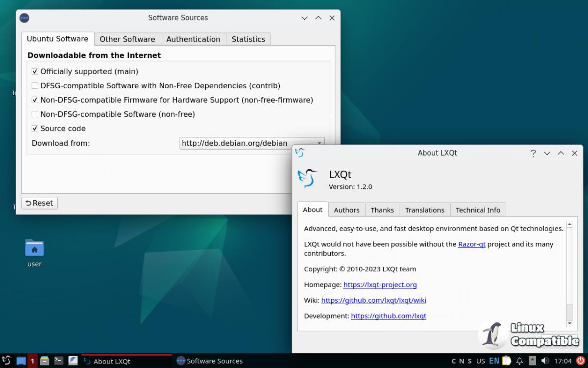Open the Technical Info tab in About LXQt
This screenshot has width=588, height=368.
478,210
